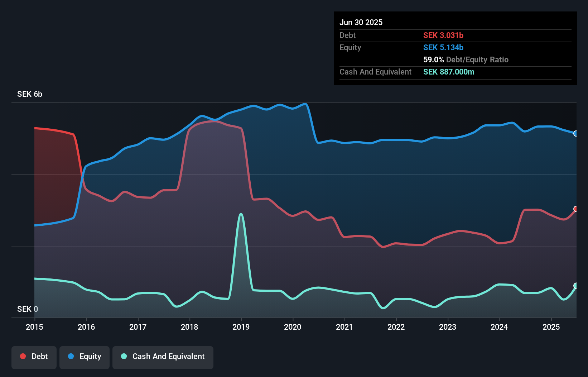Click the Jun 30 2025 tooltip date
This screenshot has width=588, height=377.
(361, 23)
